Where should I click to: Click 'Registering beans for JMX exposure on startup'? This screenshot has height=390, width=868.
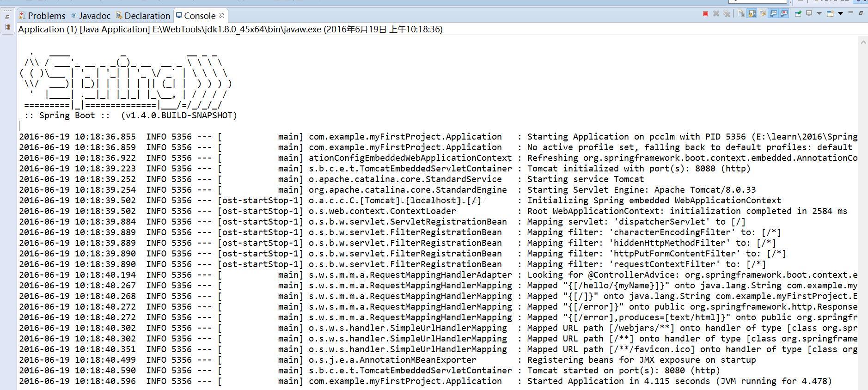(642, 360)
